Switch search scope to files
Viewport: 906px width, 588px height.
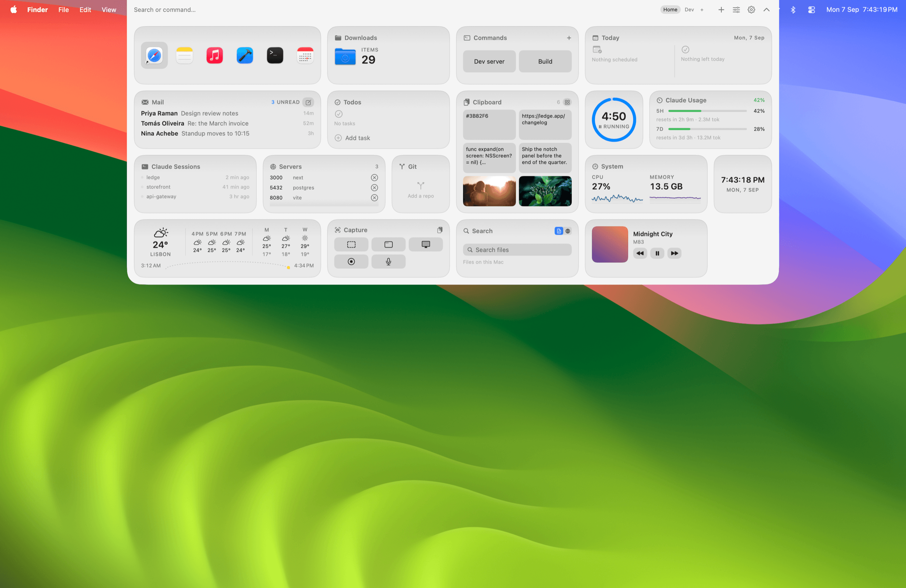(x=559, y=231)
